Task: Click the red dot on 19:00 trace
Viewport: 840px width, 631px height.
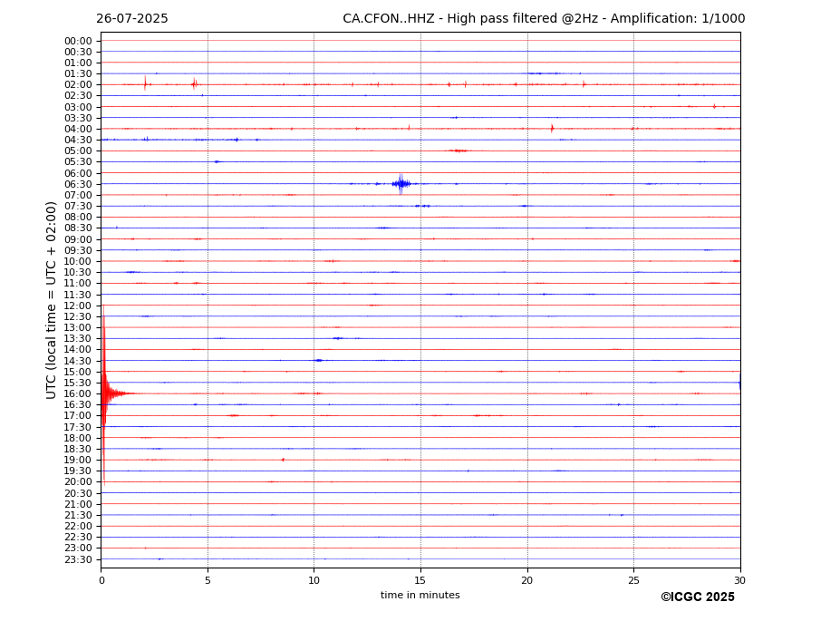Action: click(283, 460)
